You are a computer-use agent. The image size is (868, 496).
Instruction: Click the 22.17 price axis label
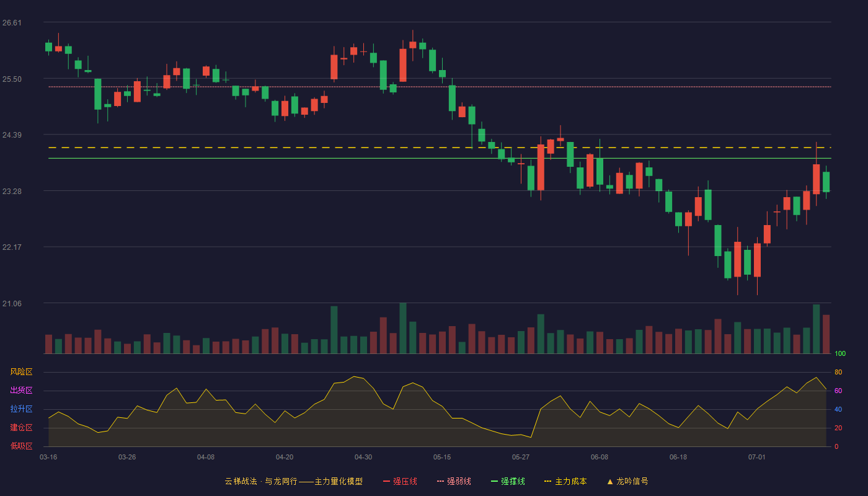12,247
